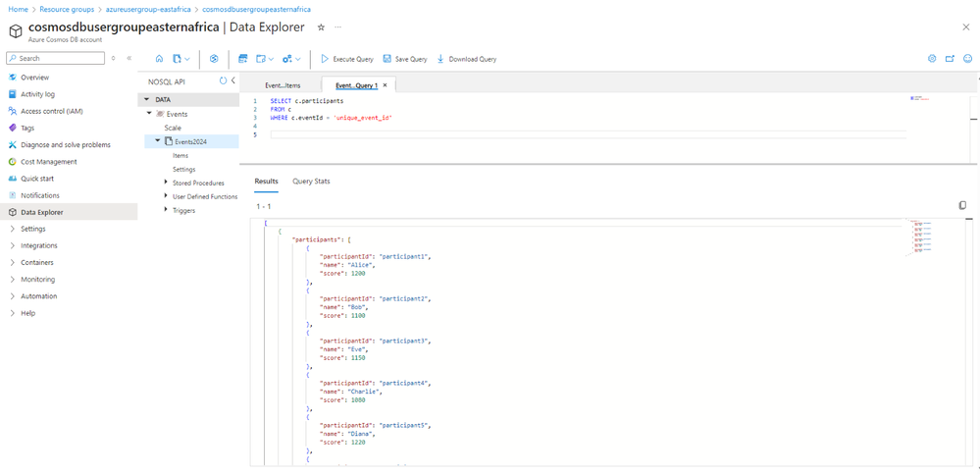Open cosmosdbusergroupeasternafrica breadcrumb link

[257, 10]
